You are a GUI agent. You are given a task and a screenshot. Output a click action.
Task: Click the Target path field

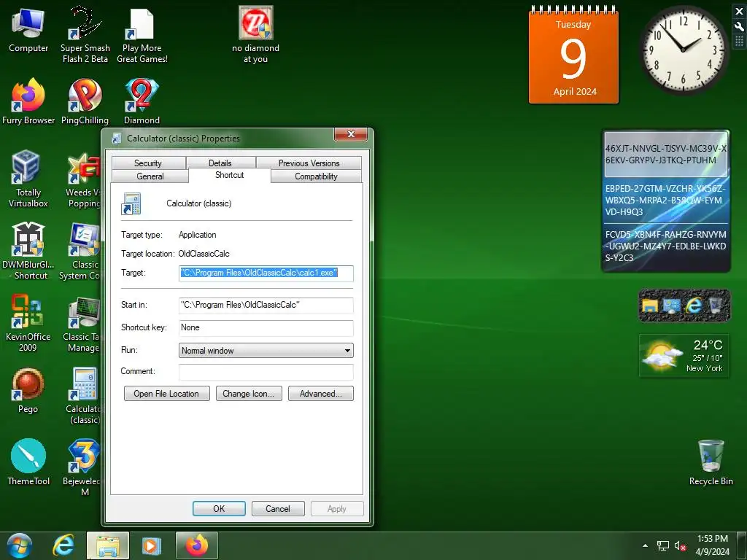[266, 273]
